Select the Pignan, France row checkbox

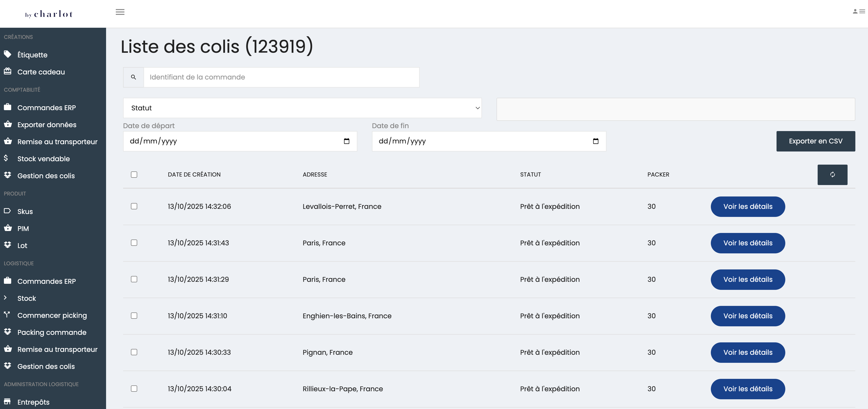[x=134, y=352]
